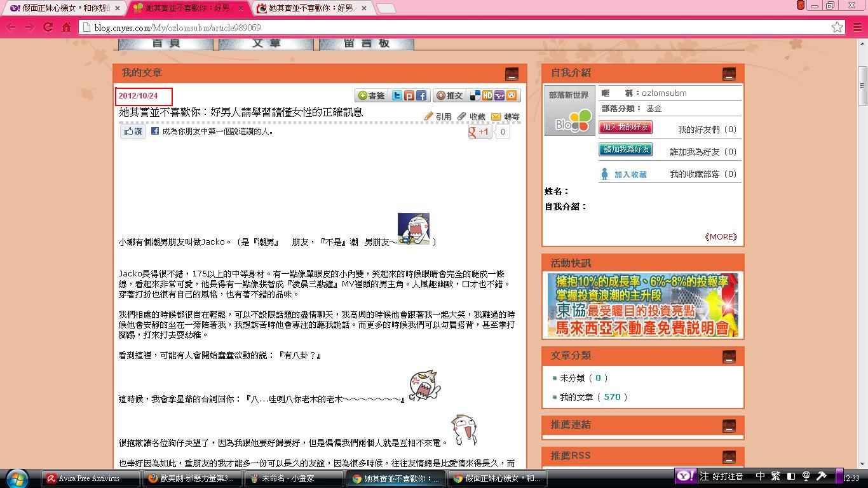Click the Chrome forward arrow
The width and height of the screenshot is (868, 488).
coord(29,27)
